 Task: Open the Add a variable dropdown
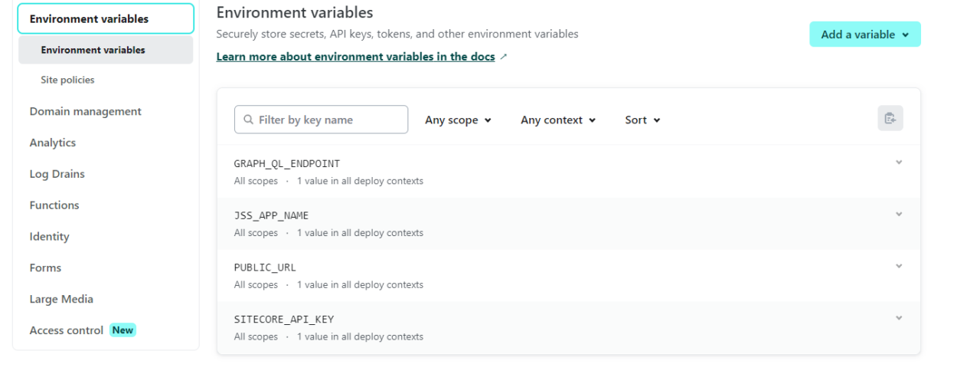[864, 34]
